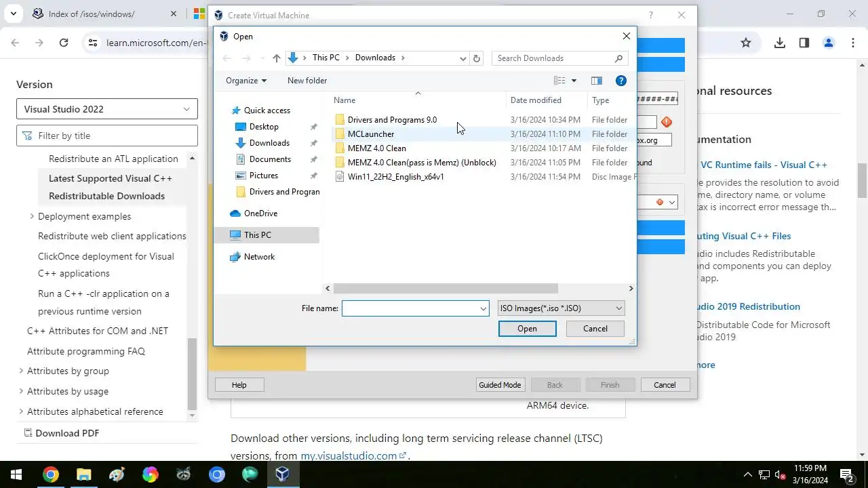868x488 pixels.
Task: Open File Explorer from the taskbar
Action: click(x=83, y=474)
